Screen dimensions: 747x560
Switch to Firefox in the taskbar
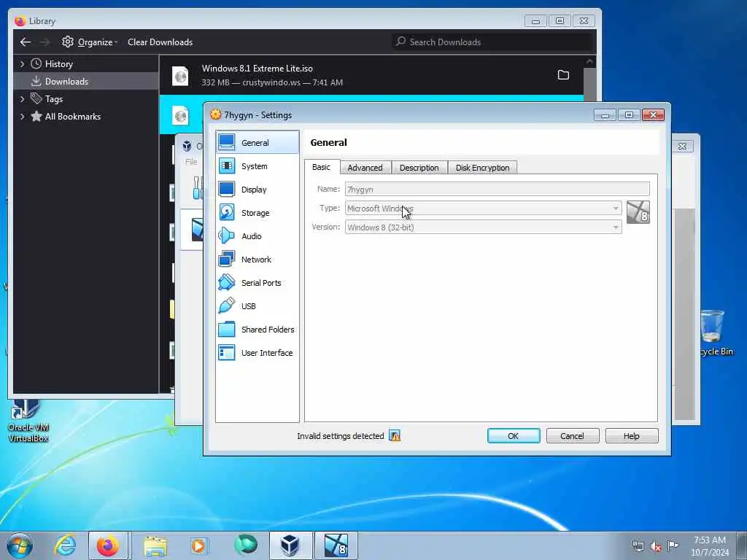[108, 545]
